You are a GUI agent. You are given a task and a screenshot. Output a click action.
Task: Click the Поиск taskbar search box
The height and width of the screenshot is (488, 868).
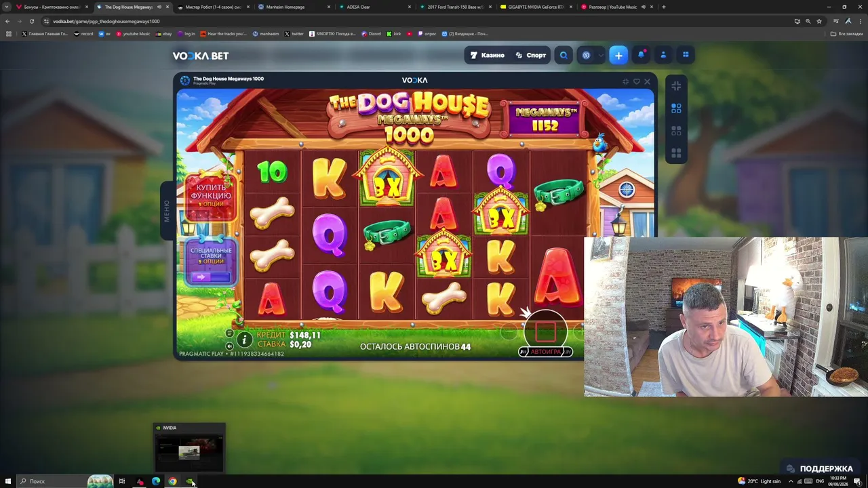[65, 481]
